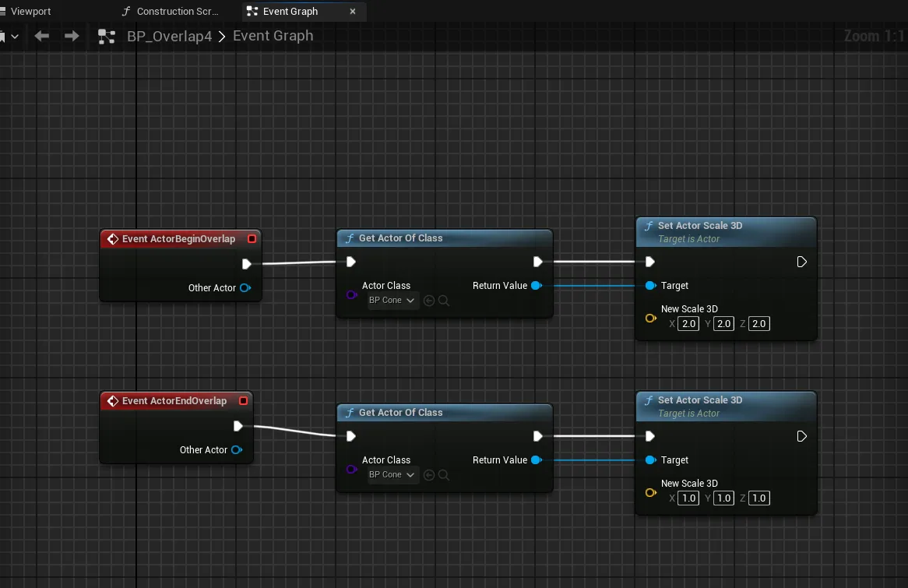Edit Z field showing 1.0
The image size is (908, 588).
point(759,498)
